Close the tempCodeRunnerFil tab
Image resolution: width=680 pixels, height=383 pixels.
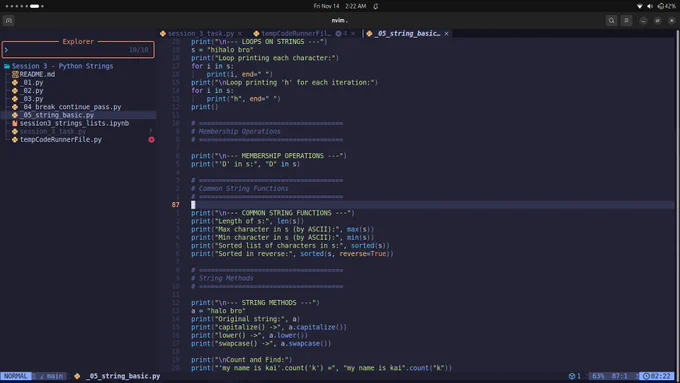[x=353, y=33]
